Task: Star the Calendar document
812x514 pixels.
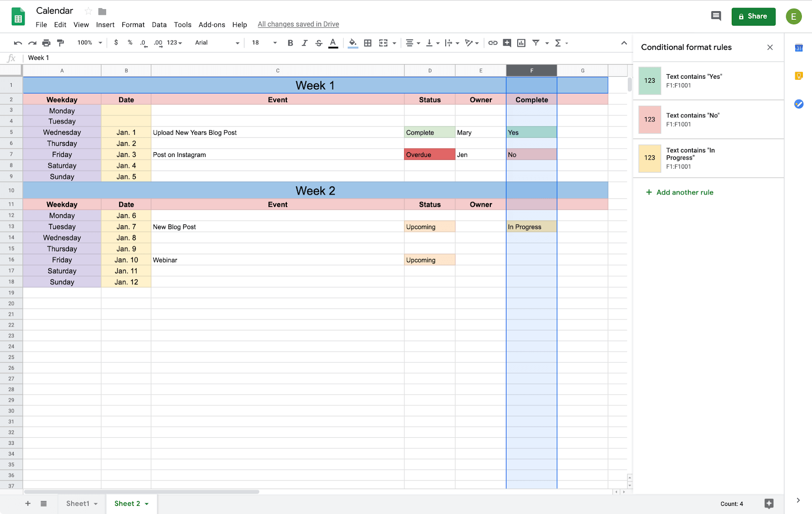Action: [88, 11]
